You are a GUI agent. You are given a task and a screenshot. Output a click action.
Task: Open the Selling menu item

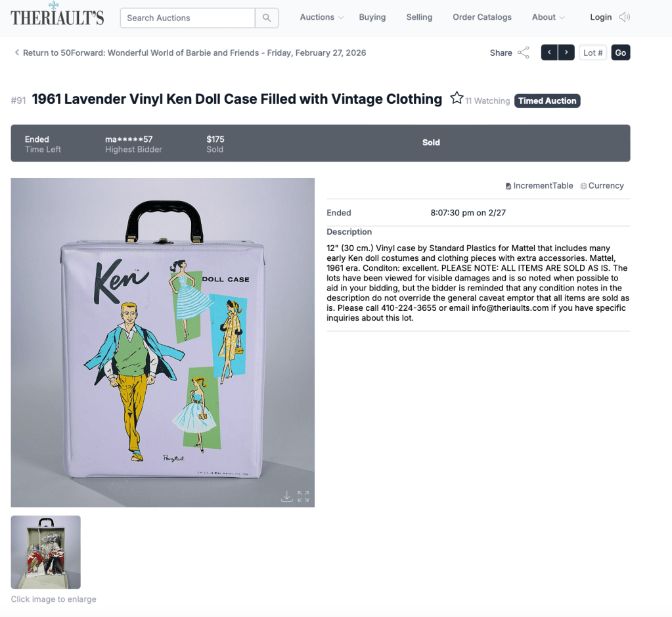[419, 17]
